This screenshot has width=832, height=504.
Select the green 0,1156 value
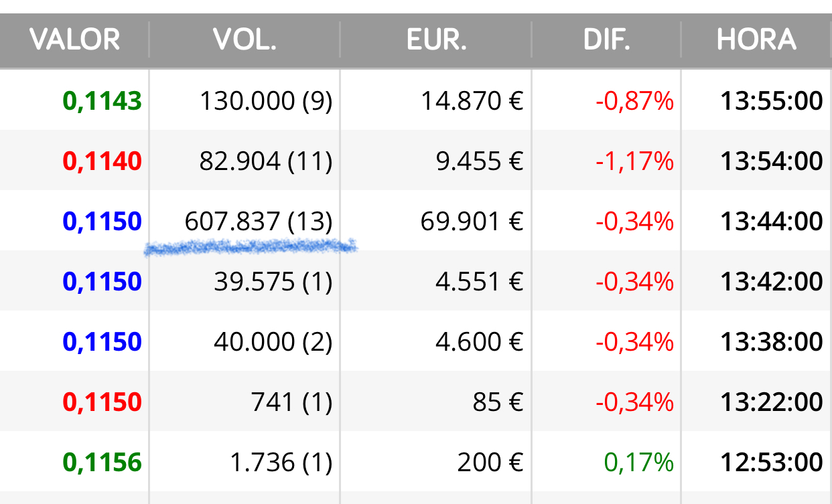(x=102, y=463)
